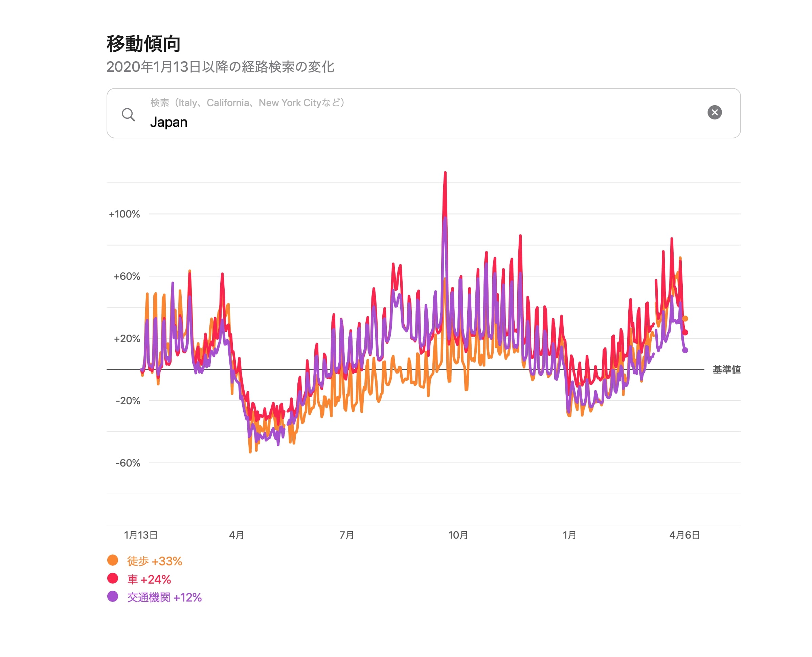Viewport: 812px width, 657px height.
Task: Click the 4月 axis label
Action: pos(236,535)
